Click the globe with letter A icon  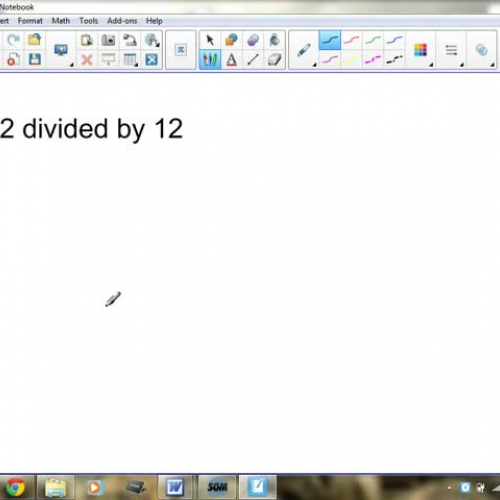(x=151, y=40)
